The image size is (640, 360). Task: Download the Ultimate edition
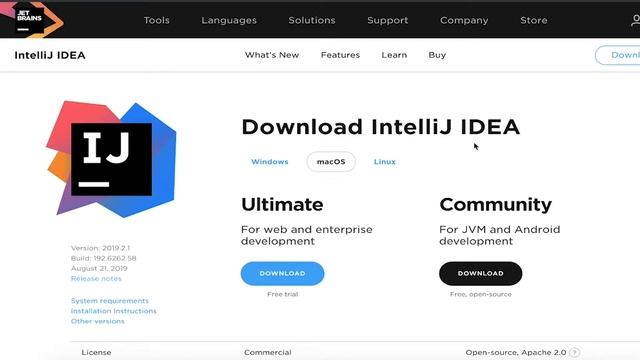click(282, 273)
